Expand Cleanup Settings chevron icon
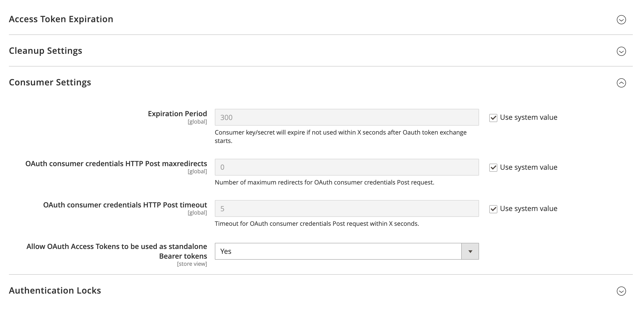The width and height of the screenshot is (644, 316). 621,51
